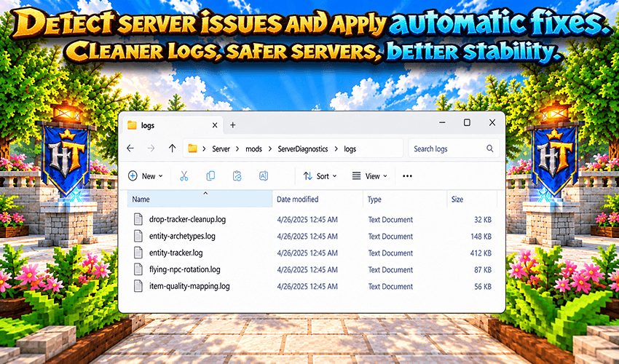Select drop-tracker-cleanup.log file name
The image size is (619, 364).
pyautogui.click(x=187, y=219)
